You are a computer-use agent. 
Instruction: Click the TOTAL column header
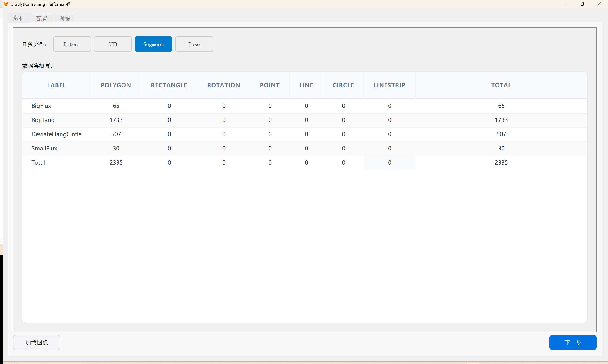pyautogui.click(x=501, y=85)
